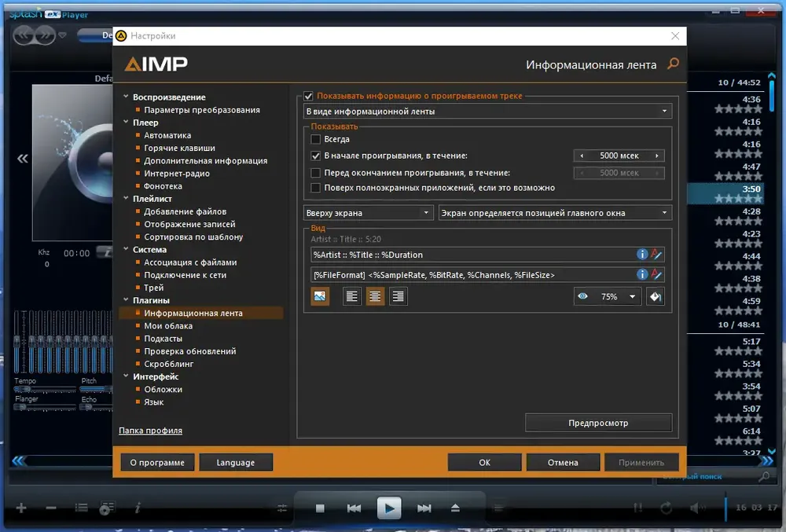
Task: Click the font style icon for %Artist line
Action: (656, 254)
